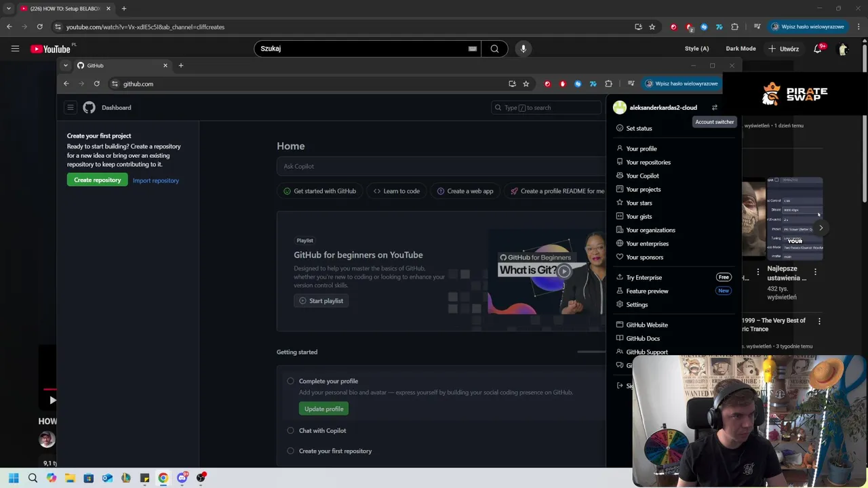The width and height of the screenshot is (868, 488).
Task: Click the green Create repository button
Action: (x=97, y=180)
